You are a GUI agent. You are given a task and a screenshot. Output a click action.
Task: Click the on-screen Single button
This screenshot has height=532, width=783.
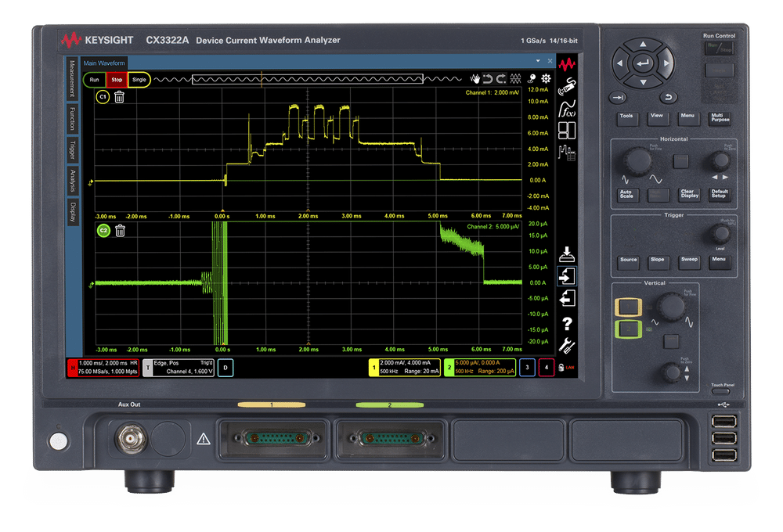click(x=139, y=80)
